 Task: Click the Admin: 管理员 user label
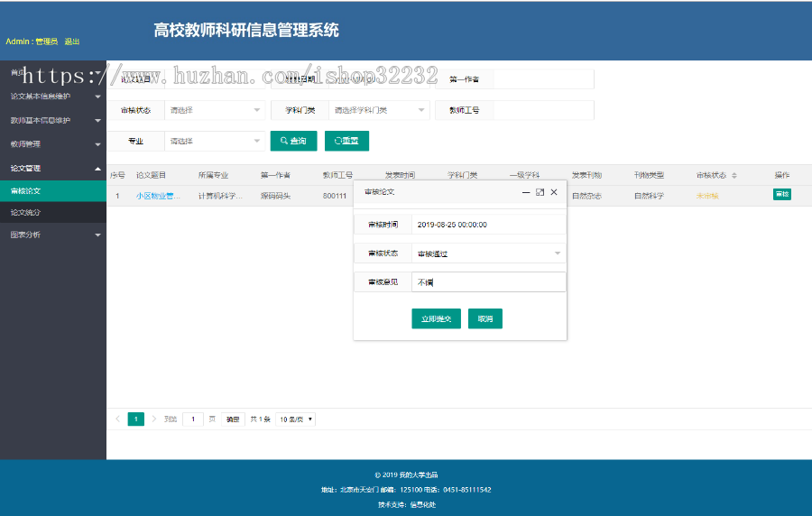(x=32, y=41)
